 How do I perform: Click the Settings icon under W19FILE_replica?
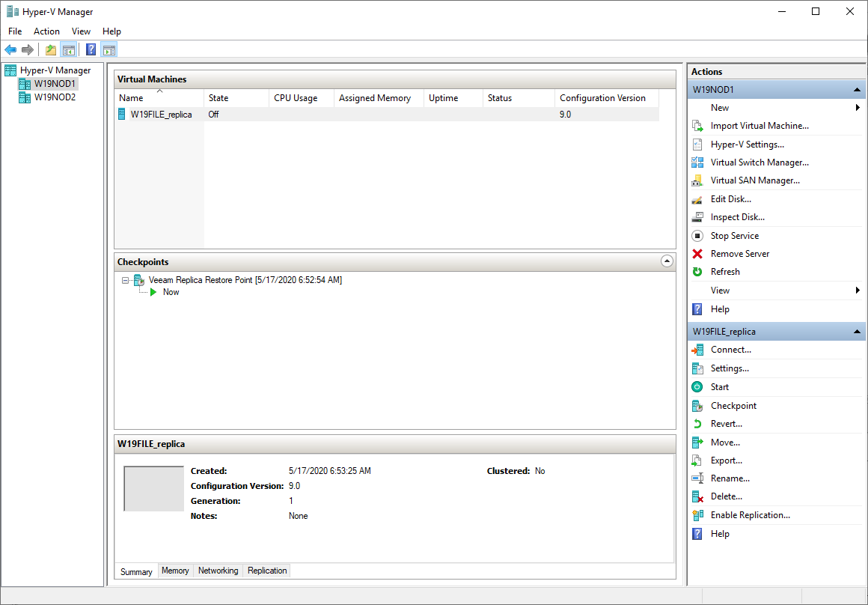click(697, 368)
